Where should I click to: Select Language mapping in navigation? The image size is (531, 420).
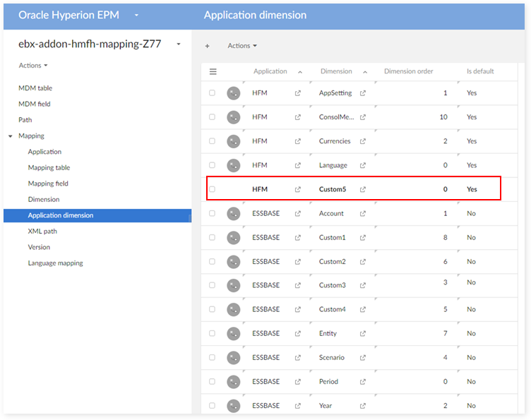55,263
